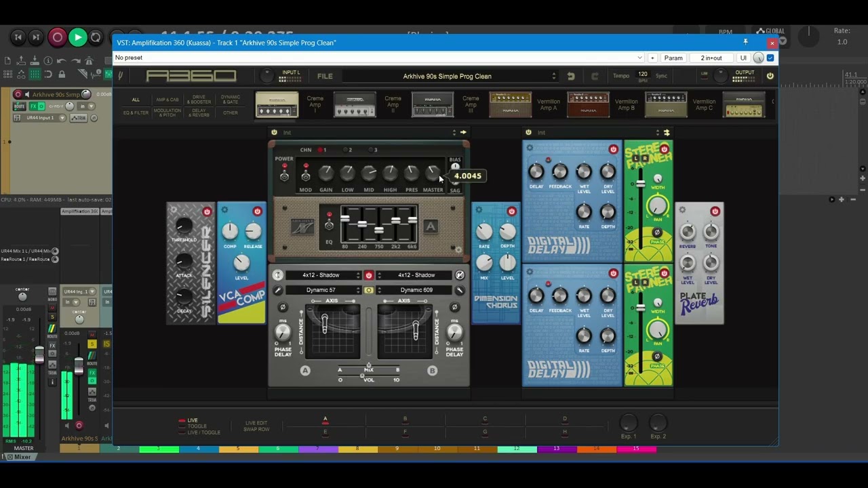
Task: Toggle lower Digital Delay power button
Action: tap(613, 273)
